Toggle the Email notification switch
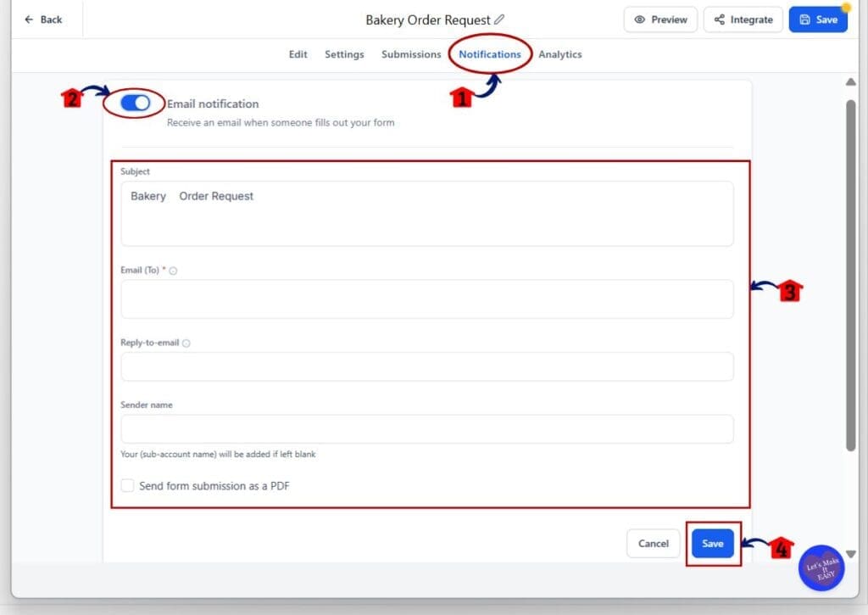The height and width of the screenshot is (615, 868). [135, 103]
